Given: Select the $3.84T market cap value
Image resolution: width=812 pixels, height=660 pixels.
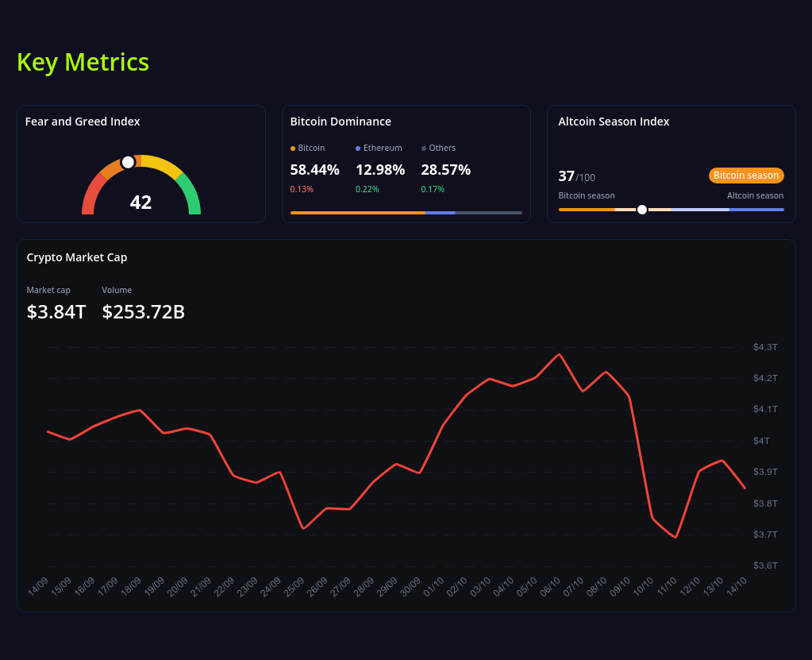Looking at the screenshot, I should 56,312.
